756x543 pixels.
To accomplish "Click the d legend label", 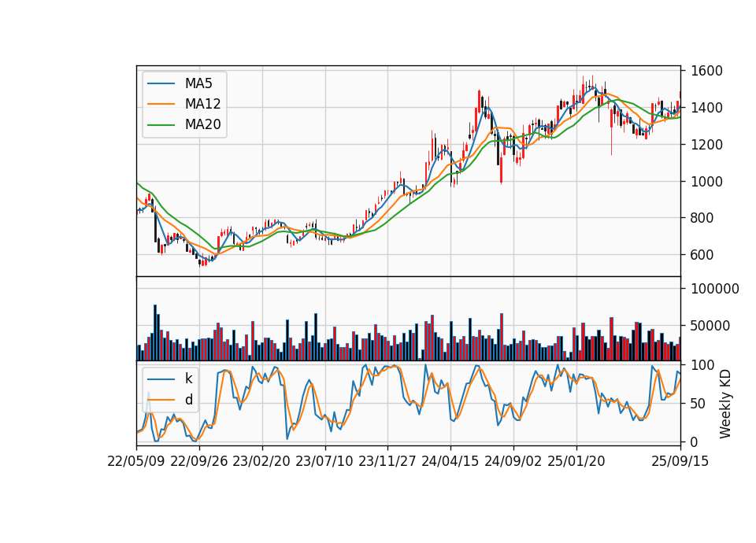I will pyautogui.click(x=189, y=400).
